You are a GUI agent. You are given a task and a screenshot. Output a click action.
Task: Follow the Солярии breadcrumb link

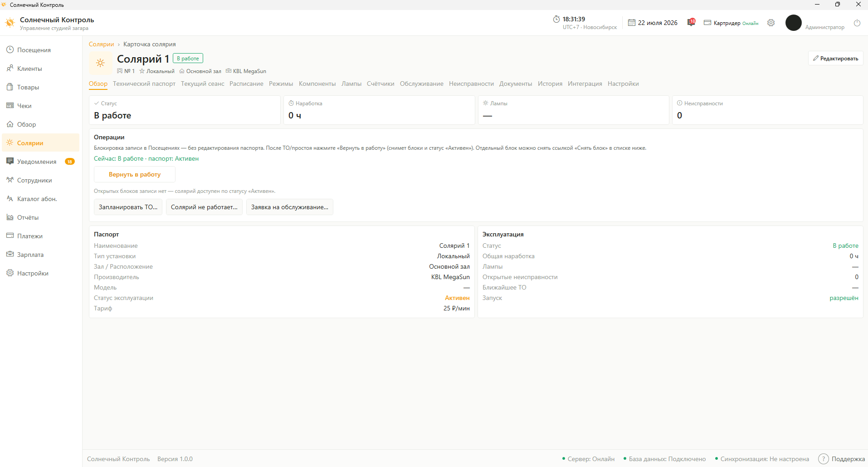(101, 44)
